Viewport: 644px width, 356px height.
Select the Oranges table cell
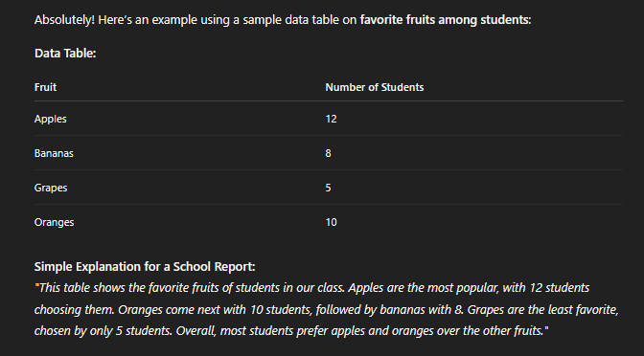[55, 222]
